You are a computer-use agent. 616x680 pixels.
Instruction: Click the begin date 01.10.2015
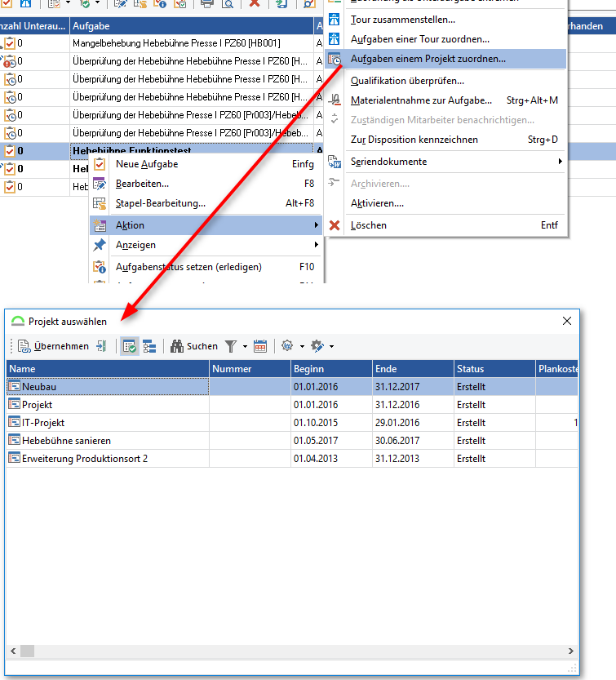[x=316, y=422]
